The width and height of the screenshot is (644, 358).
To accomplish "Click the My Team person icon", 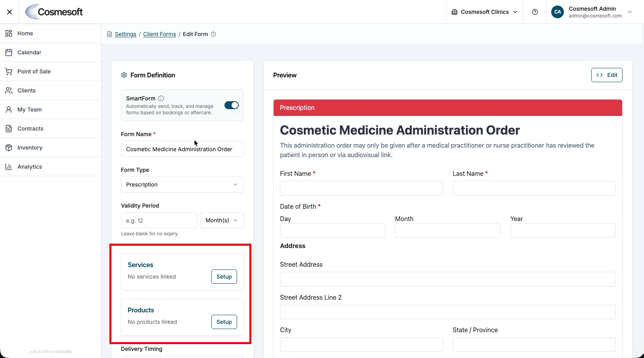I will (9, 110).
